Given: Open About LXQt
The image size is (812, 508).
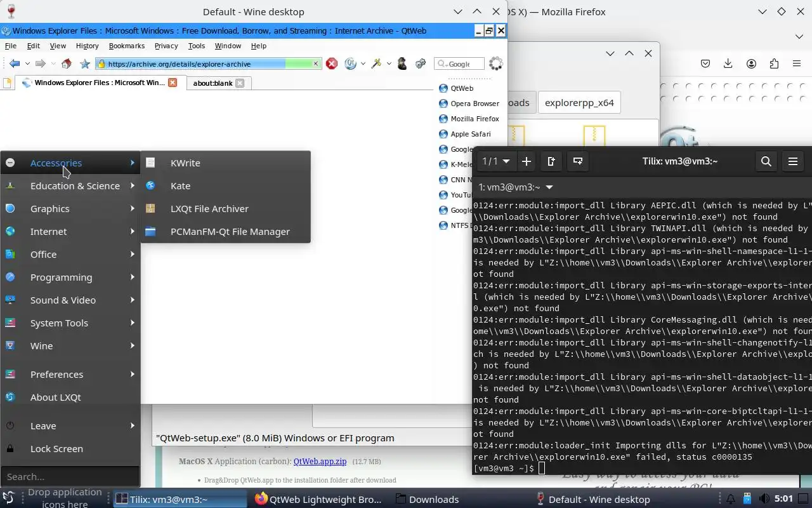Looking at the screenshot, I should (70, 397).
